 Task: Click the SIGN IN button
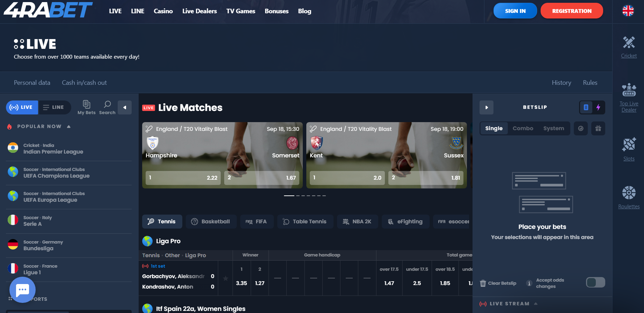(x=515, y=11)
